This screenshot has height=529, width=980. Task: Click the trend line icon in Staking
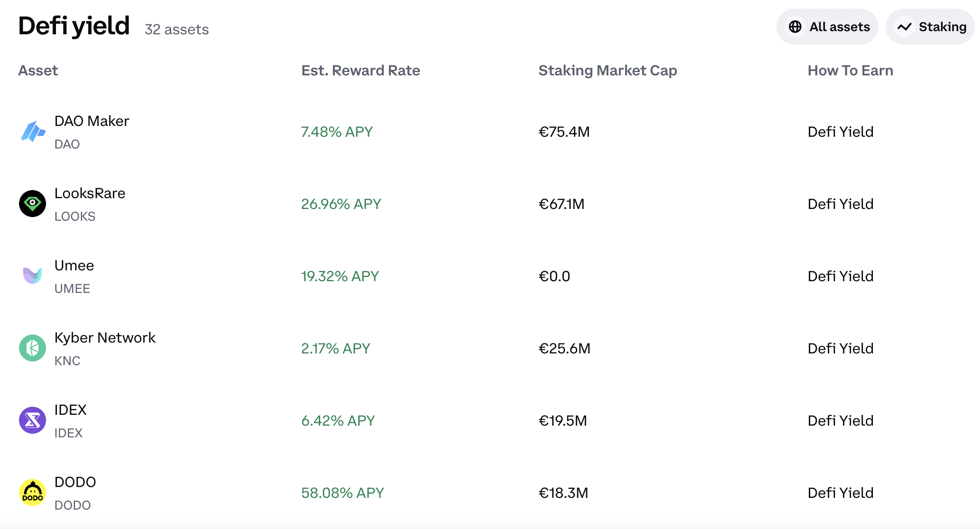pyautogui.click(x=905, y=27)
